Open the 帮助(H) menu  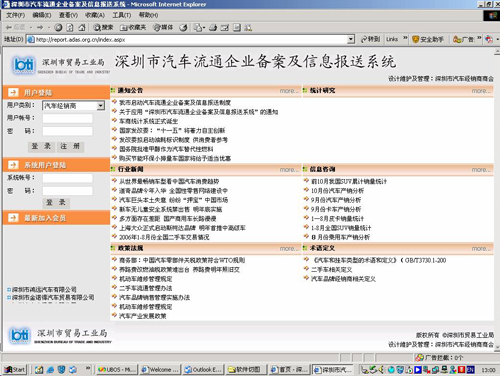point(148,15)
